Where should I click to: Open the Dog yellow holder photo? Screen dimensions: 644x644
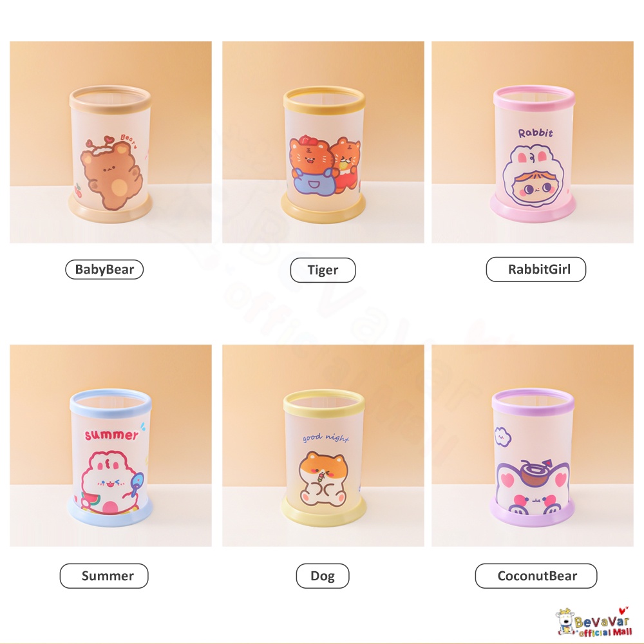[x=323, y=446]
